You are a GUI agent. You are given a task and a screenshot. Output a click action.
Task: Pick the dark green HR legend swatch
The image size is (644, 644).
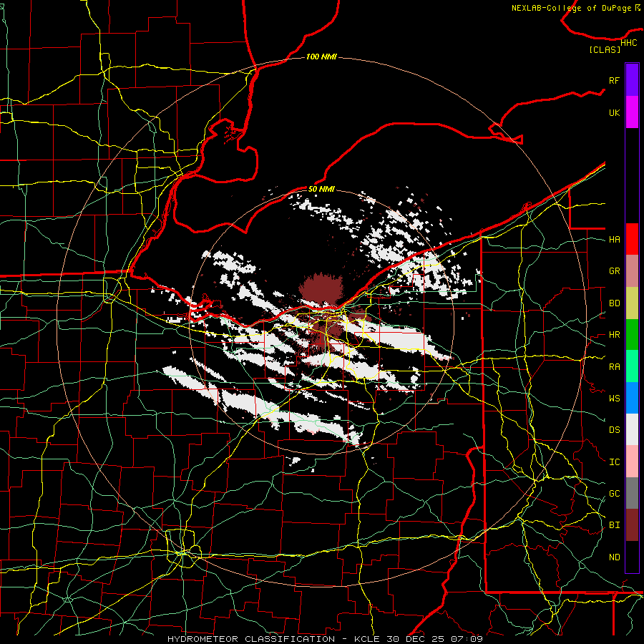[632, 335]
